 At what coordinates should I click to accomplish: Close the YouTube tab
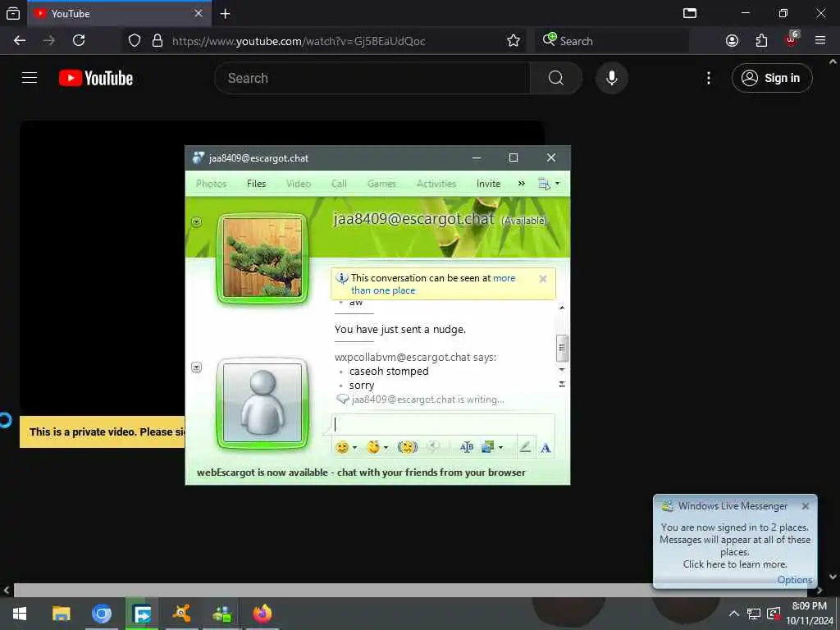point(199,14)
